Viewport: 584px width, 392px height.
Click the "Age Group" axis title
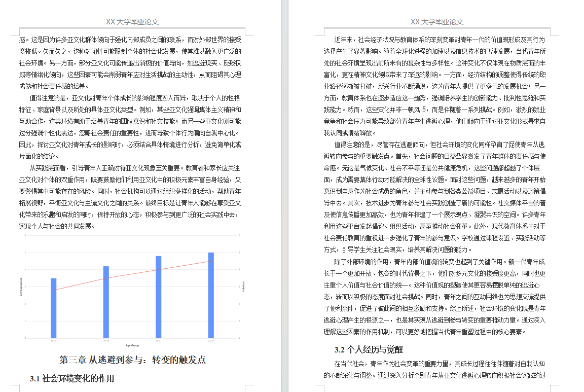132,345
